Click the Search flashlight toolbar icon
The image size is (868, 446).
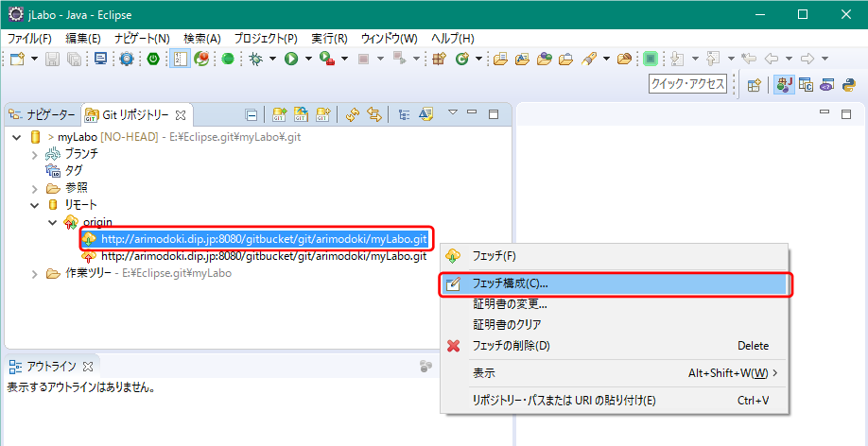[x=588, y=59]
